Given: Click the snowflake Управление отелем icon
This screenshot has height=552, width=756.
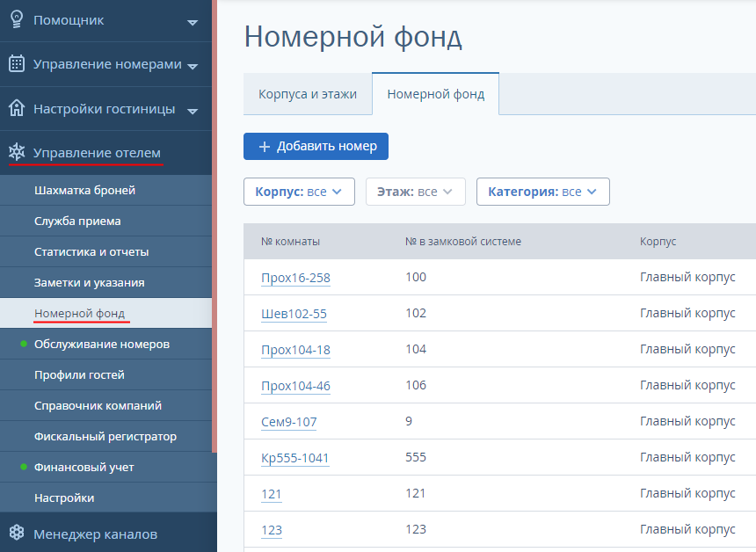Looking at the screenshot, I should point(17,152).
